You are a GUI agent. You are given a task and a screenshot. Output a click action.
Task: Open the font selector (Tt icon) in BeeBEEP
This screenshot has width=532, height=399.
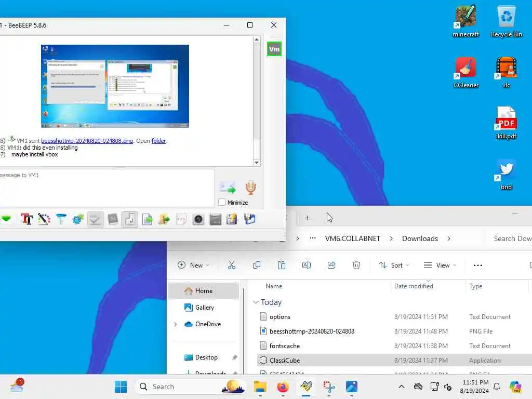tap(27, 219)
